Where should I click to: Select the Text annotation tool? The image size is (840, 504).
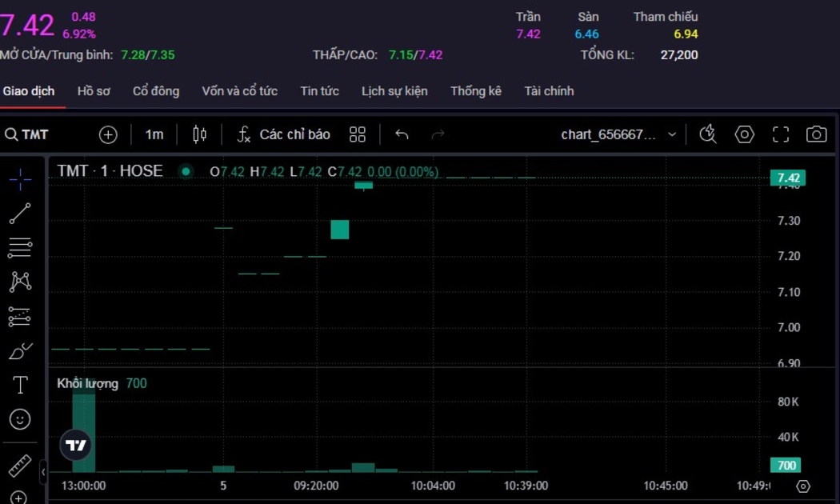(20, 385)
